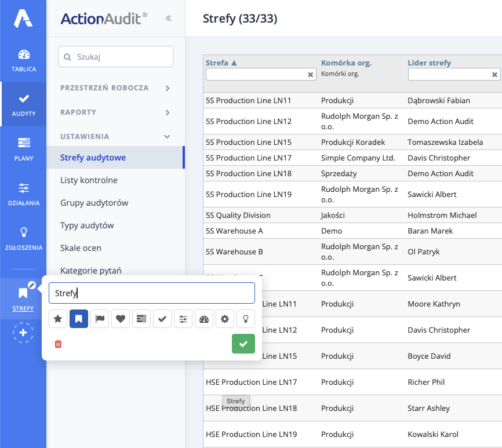502x448 pixels.
Task: Click the pencil edit badge on Strefy shortcut
Action: tap(32, 285)
